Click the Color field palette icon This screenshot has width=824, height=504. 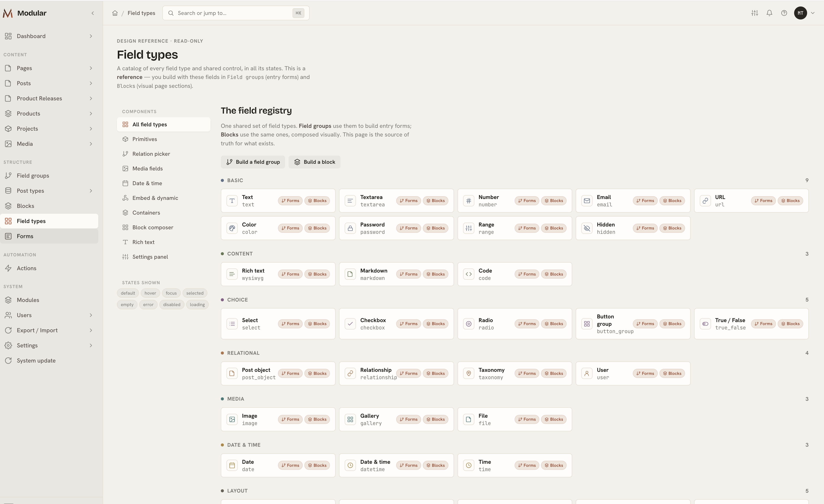[232, 228]
